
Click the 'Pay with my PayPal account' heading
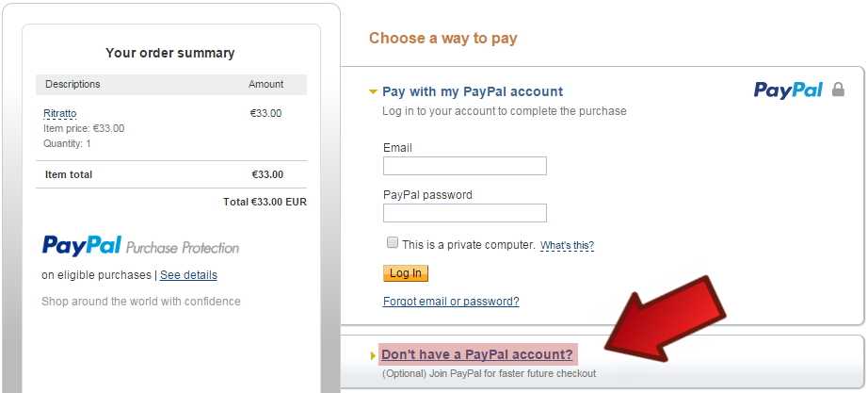(x=473, y=92)
